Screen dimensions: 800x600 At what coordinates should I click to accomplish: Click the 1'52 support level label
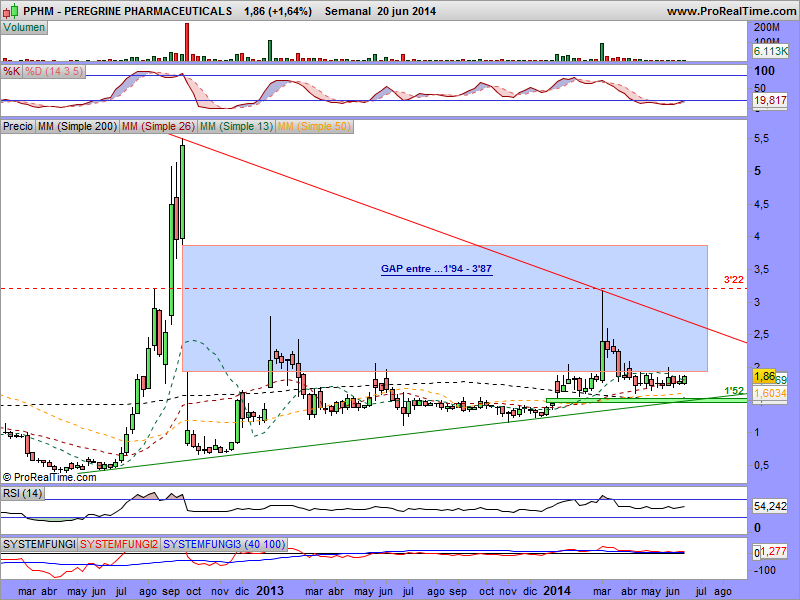click(734, 391)
